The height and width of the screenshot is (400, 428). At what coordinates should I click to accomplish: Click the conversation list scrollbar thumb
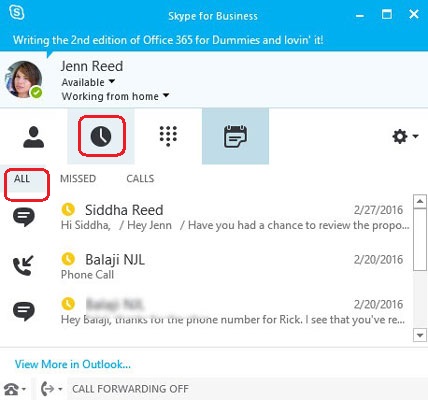pyautogui.click(x=420, y=240)
